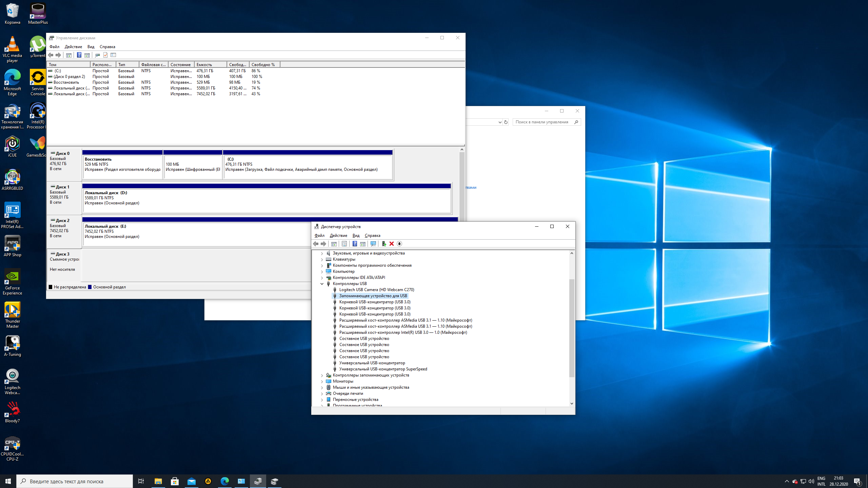The height and width of the screenshot is (488, 868).
Task: Open Вид menu in Disk Management
Action: [91, 47]
